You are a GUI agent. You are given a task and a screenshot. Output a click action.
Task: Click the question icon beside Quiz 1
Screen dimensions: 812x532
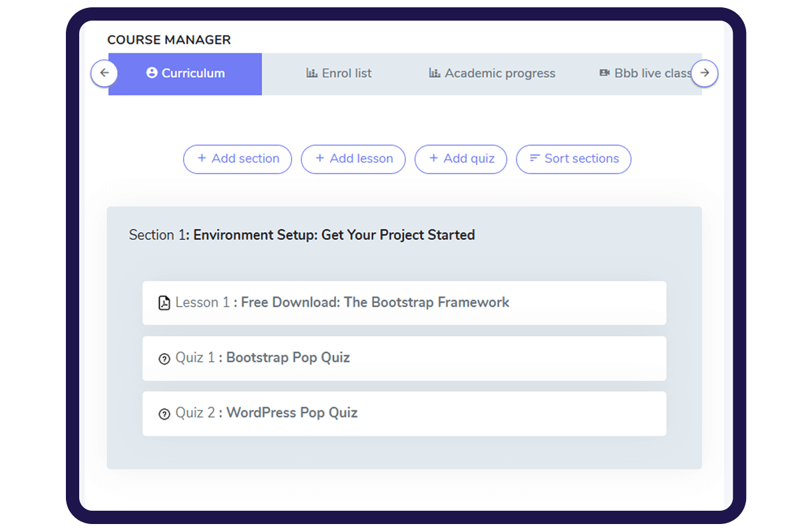pyautogui.click(x=164, y=359)
